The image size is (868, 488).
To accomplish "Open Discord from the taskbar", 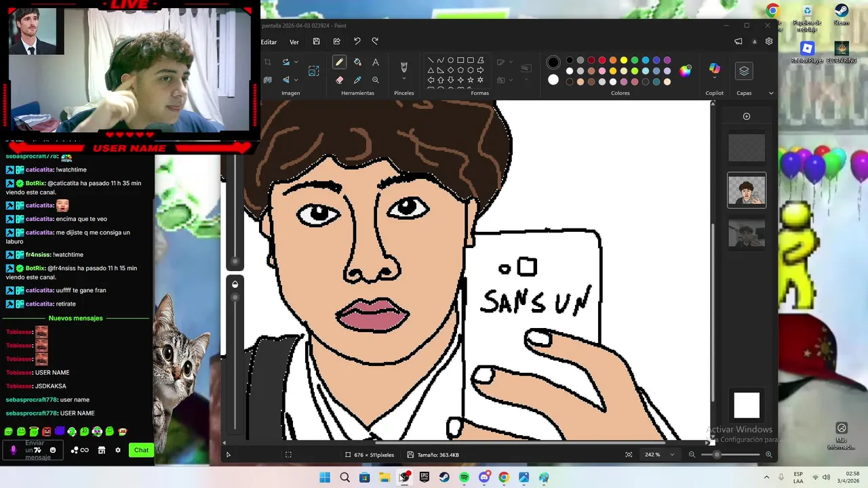I will tap(484, 478).
